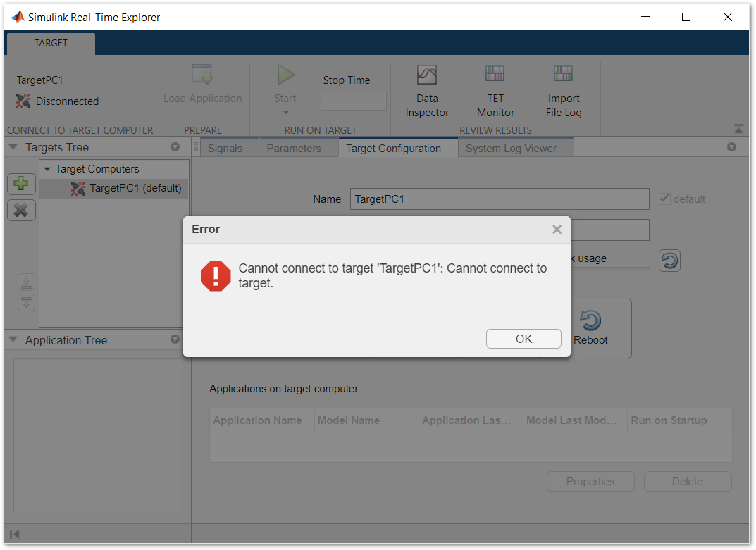The height and width of the screenshot is (550, 756).
Task: Click the disconnected icon beside TargetPC1 (default)
Action: click(78, 189)
